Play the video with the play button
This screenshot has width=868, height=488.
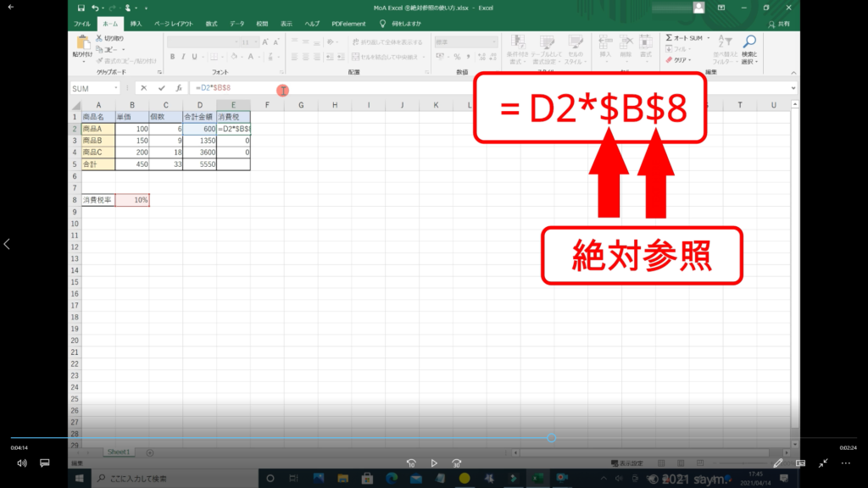434,463
